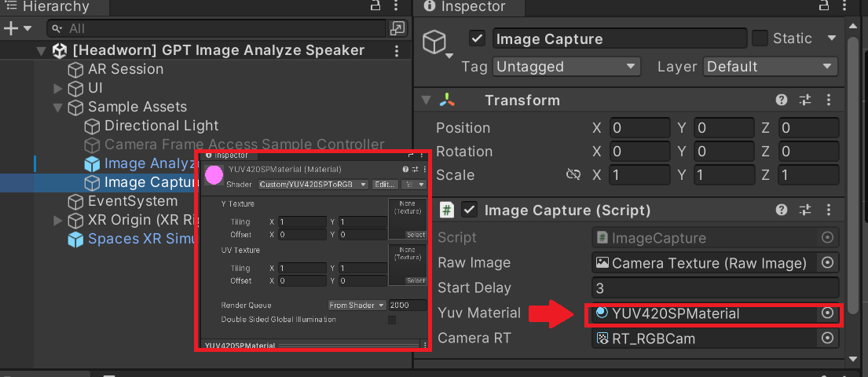Disable the Image Capture script checkbox

coord(470,210)
